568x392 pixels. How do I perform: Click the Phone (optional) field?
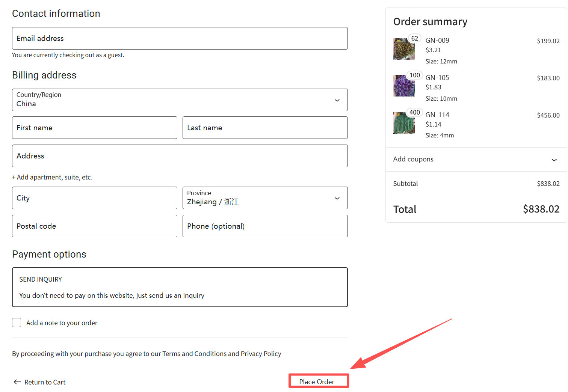[x=265, y=226]
